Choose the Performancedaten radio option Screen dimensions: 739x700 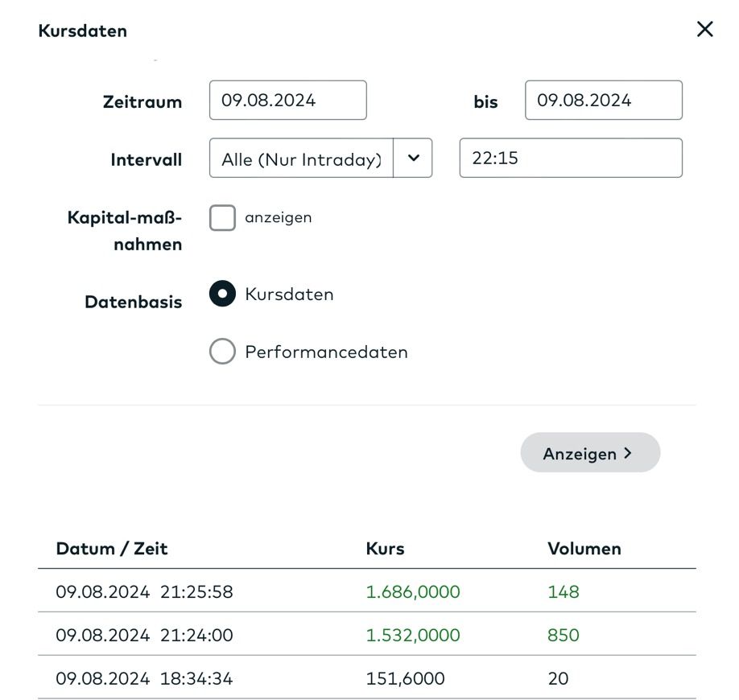222,352
